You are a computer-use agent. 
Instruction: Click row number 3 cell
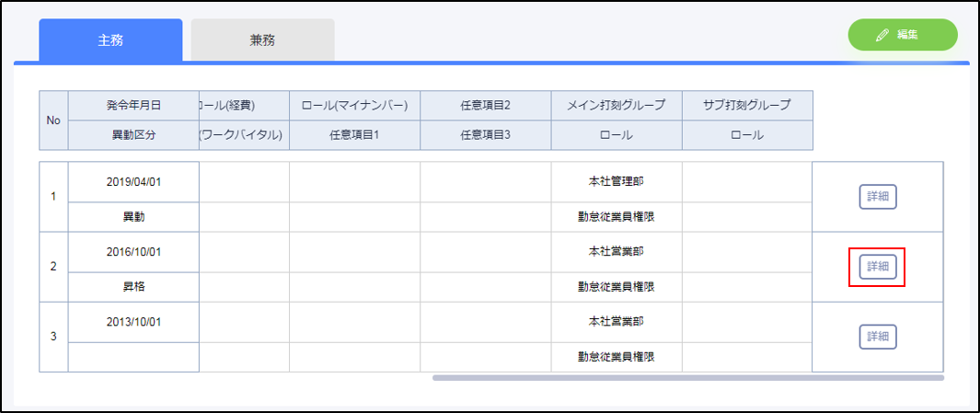point(53,337)
